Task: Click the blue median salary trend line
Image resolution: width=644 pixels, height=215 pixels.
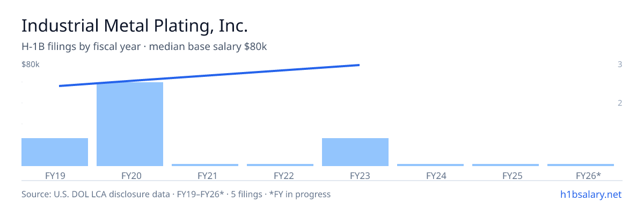Action: [209, 75]
